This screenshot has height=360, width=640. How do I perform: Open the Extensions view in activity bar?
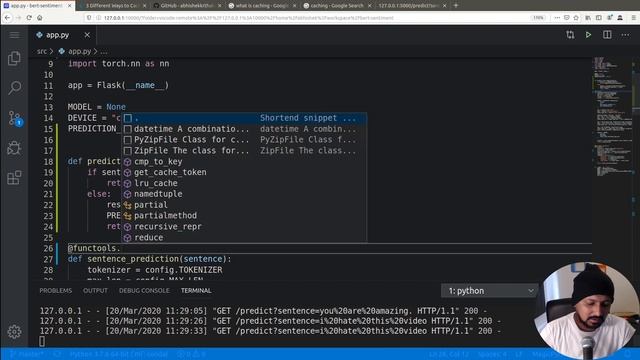[x=14, y=178]
